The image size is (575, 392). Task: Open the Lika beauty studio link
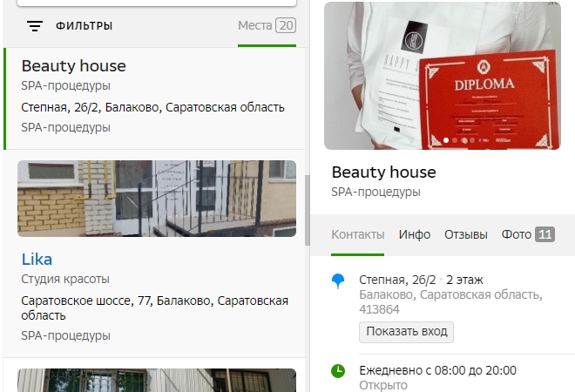37,259
